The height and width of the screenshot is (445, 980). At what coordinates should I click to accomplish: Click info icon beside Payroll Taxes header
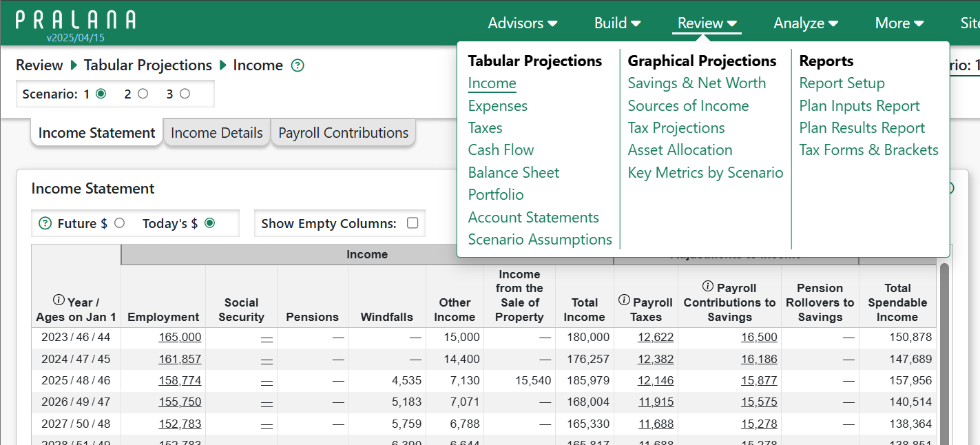coord(624,300)
